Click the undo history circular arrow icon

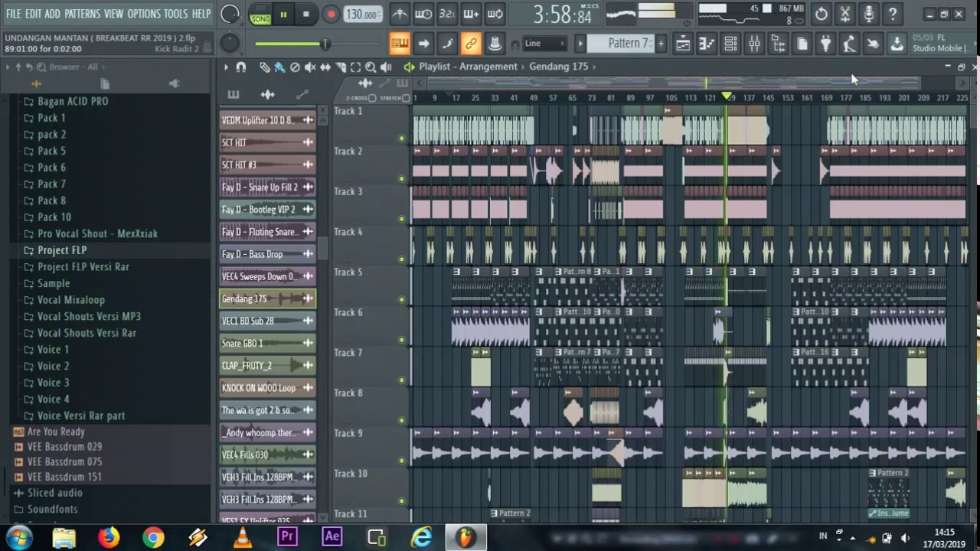(x=822, y=14)
